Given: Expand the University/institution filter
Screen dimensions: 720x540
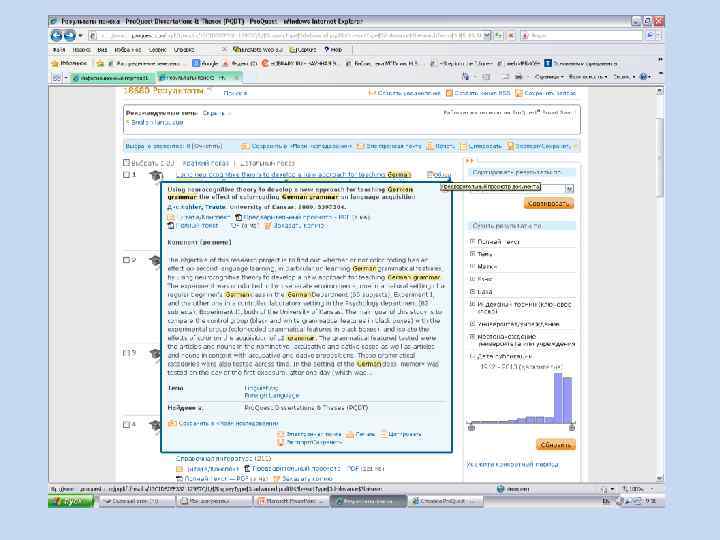Looking at the screenshot, I should [472, 324].
